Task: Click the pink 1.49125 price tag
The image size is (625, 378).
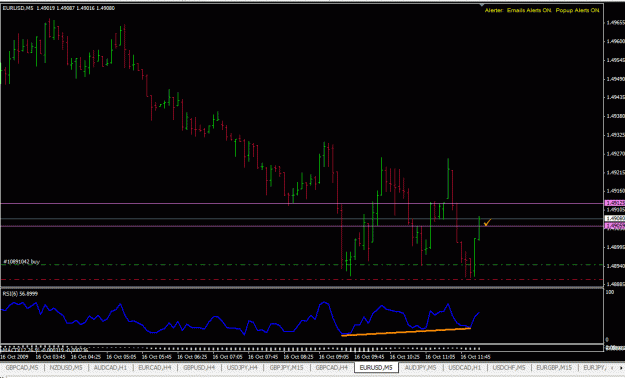Action: (x=615, y=203)
